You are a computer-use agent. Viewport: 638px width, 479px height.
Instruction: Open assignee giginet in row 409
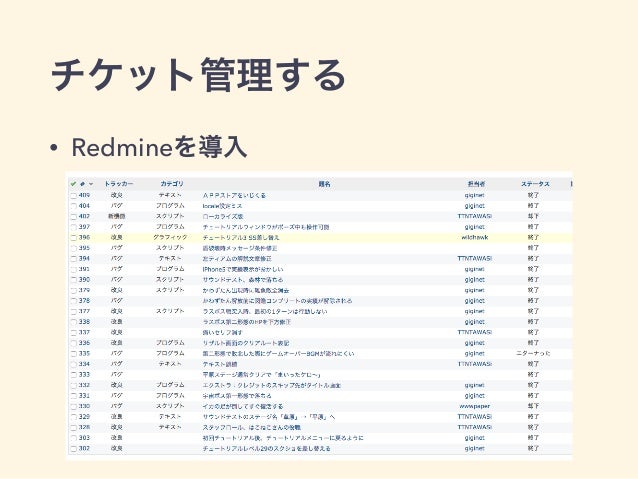tap(475, 195)
